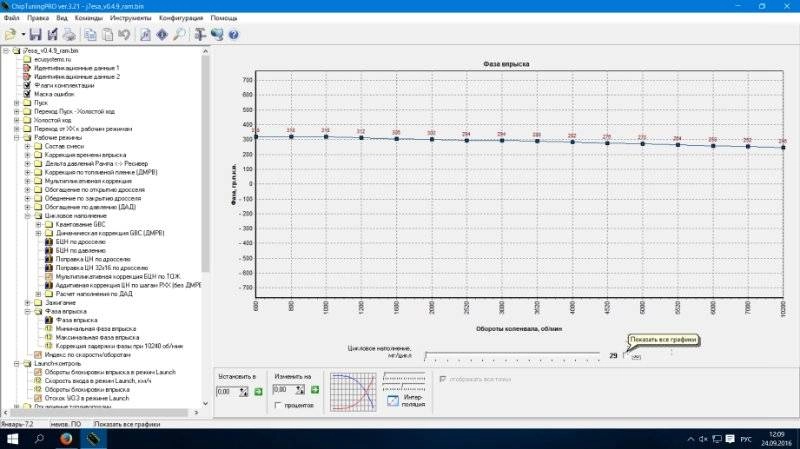Select the Маска ошибок item
Screen dimensions: 800x449
click(x=54, y=94)
